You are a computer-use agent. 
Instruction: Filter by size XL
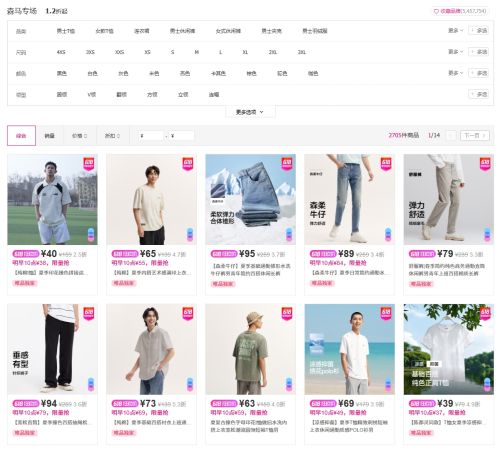pyautogui.click(x=245, y=52)
